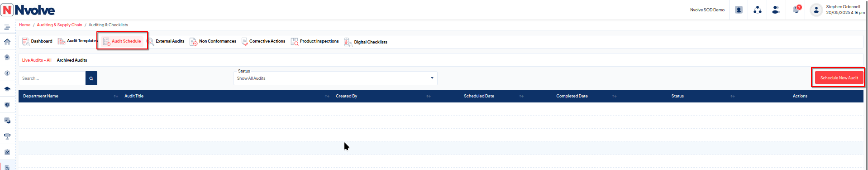Viewport: 868px width, 170px height.
Task: Click the Stephen Odonnell user name
Action: pyautogui.click(x=843, y=7)
